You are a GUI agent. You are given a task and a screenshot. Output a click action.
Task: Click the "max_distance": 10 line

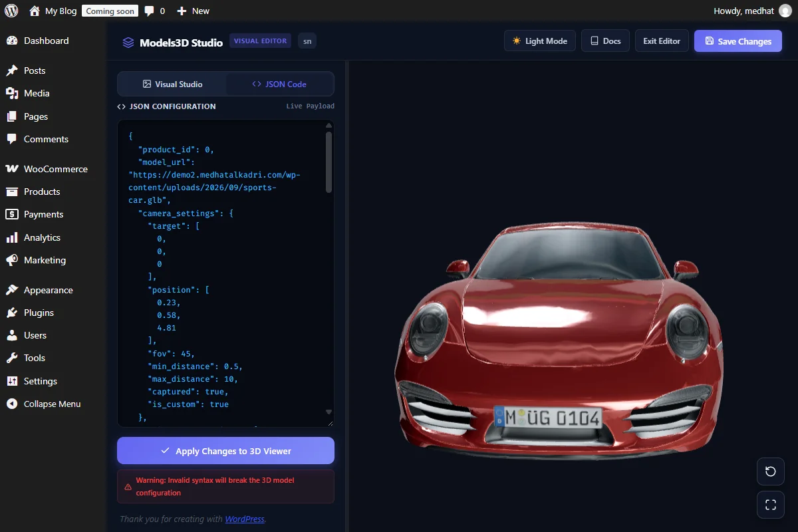click(193, 379)
